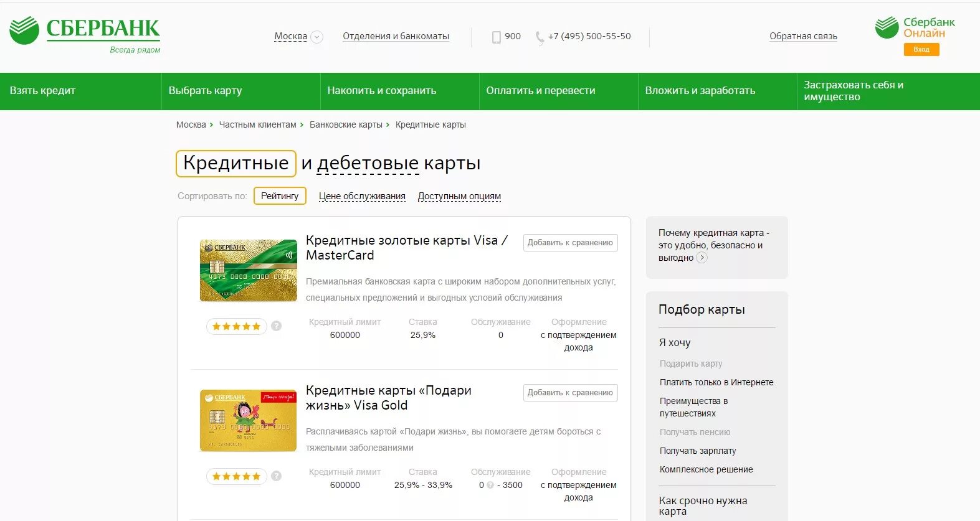This screenshot has width=980, height=521.
Task: Click star rating of Подари жизнь card
Action: pyautogui.click(x=236, y=476)
